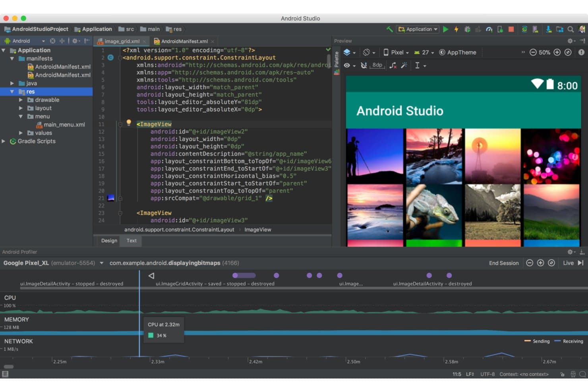Open the Project Structure icon
This screenshot has width=588, height=392.
(x=559, y=29)
